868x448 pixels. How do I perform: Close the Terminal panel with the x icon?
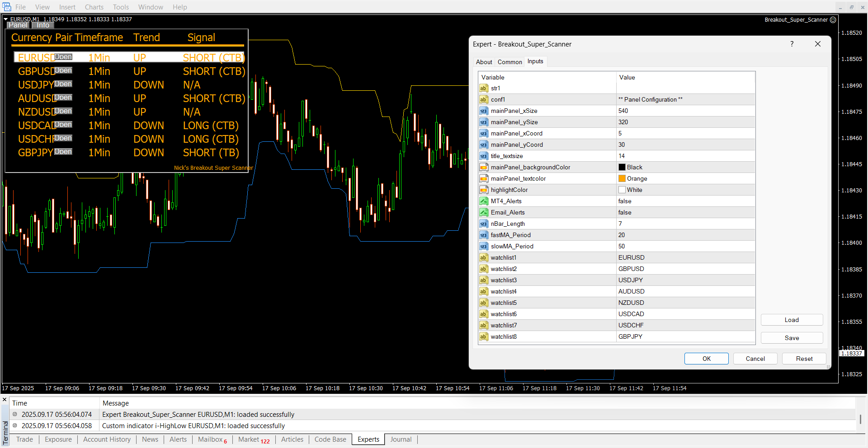5,400
